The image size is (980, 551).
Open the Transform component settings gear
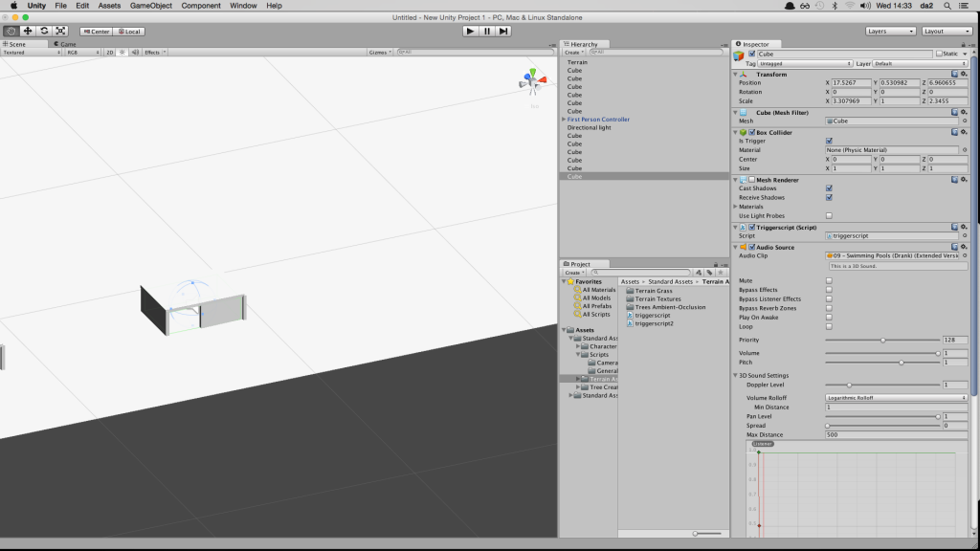[x=965, y=74]
